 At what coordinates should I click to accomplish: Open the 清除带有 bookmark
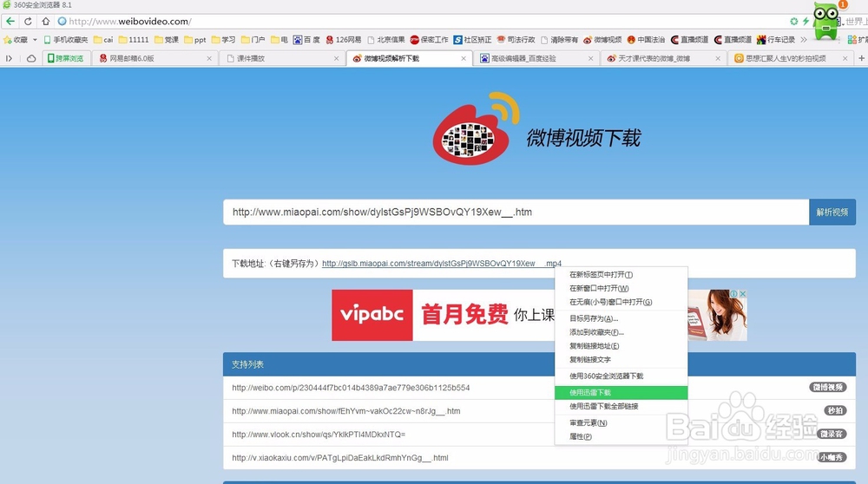pos(559,40)
